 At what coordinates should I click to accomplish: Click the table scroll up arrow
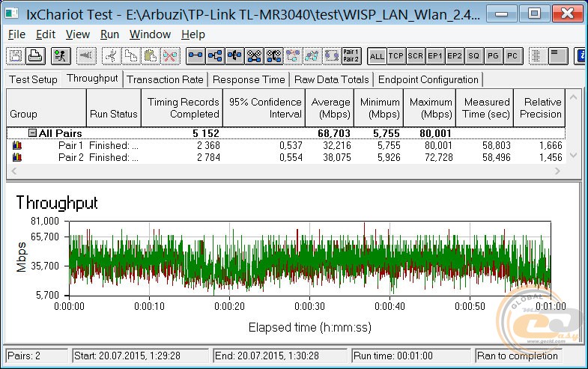pos(573,97)
